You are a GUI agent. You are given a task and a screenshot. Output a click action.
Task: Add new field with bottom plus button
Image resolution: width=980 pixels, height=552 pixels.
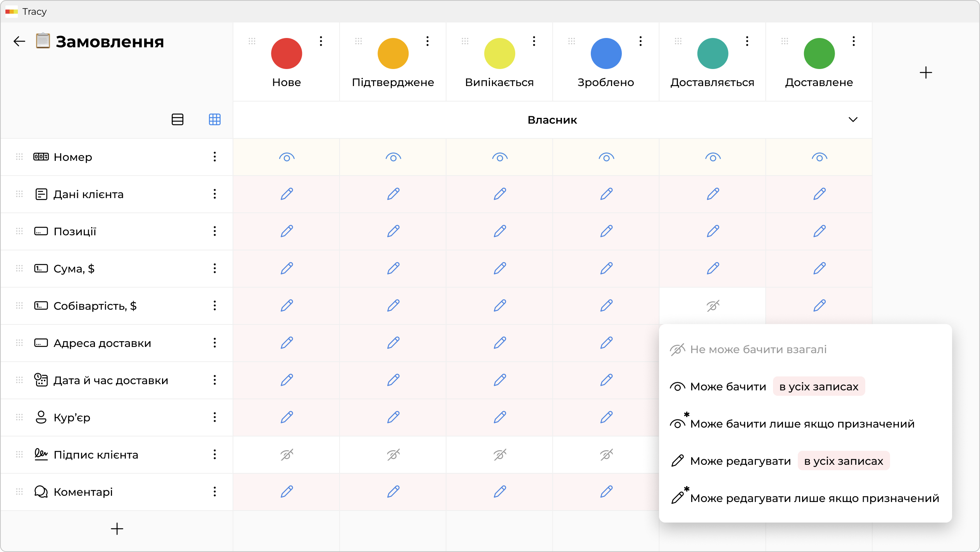click(117, 529)
